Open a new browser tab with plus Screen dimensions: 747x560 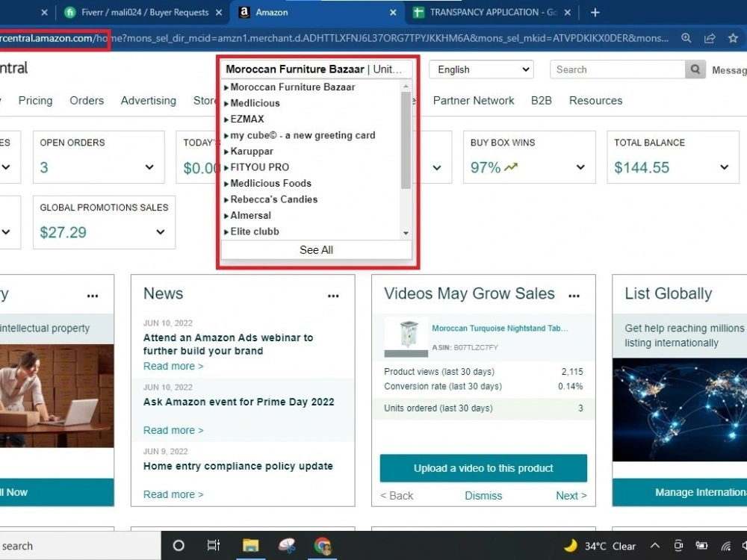pyautogui.click(x=595, y=13)
